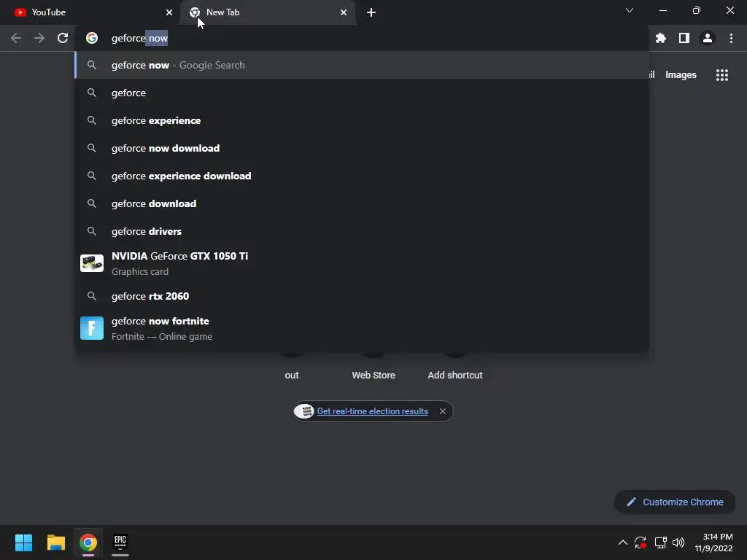Reload the current page

[63, 38]
